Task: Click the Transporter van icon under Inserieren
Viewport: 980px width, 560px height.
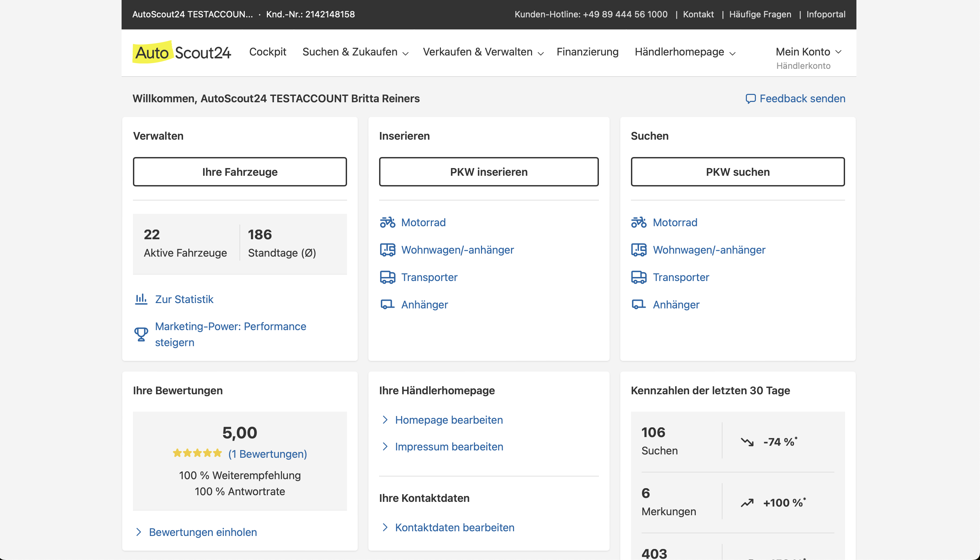Action: coord(387,277)
